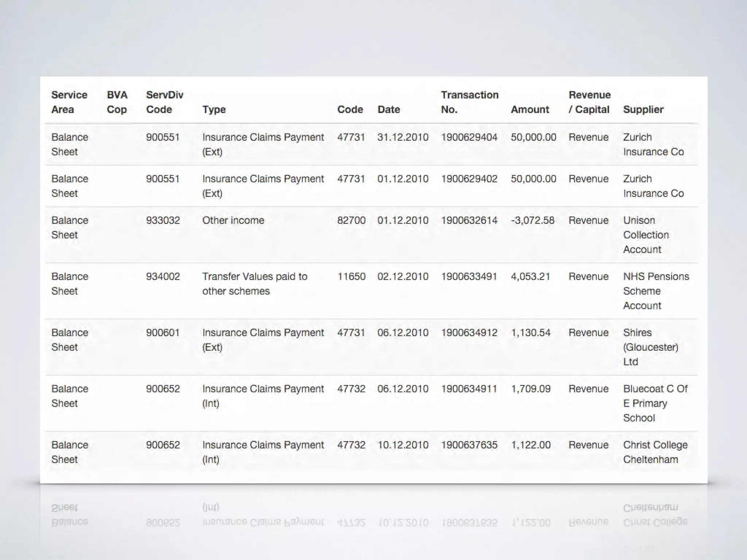This screenshot has width=747, height=560.
Task: Select the Other income type cell
Action: pos(233,220)
